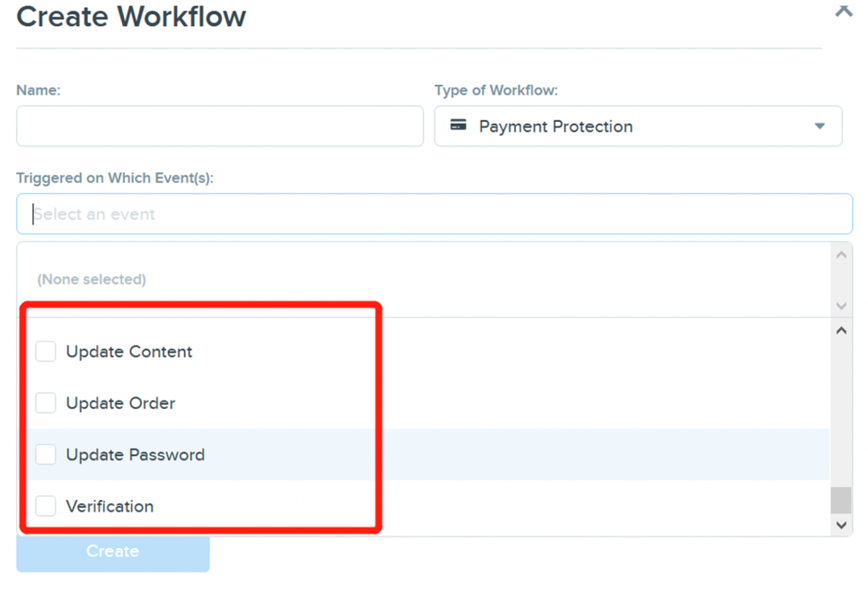The height and width of the screenshot is (594, 868).
Task: Click event list scrollbar up arrow
Action: pos(841,331)
